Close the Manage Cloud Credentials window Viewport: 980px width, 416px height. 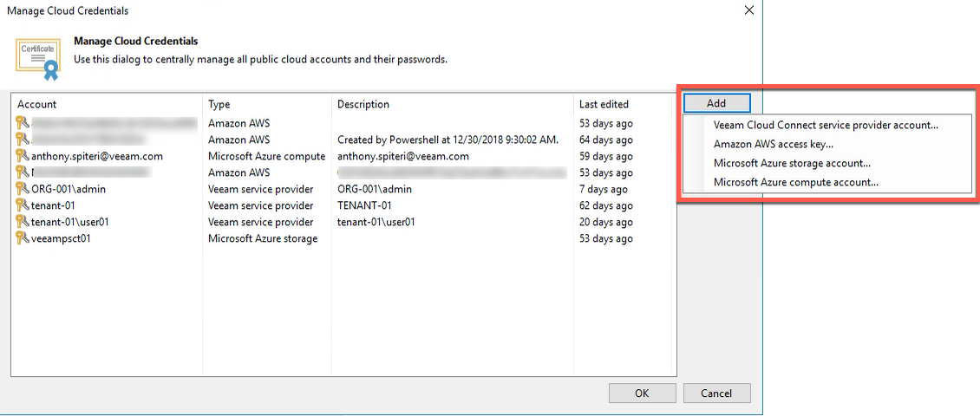coord(748,10)
